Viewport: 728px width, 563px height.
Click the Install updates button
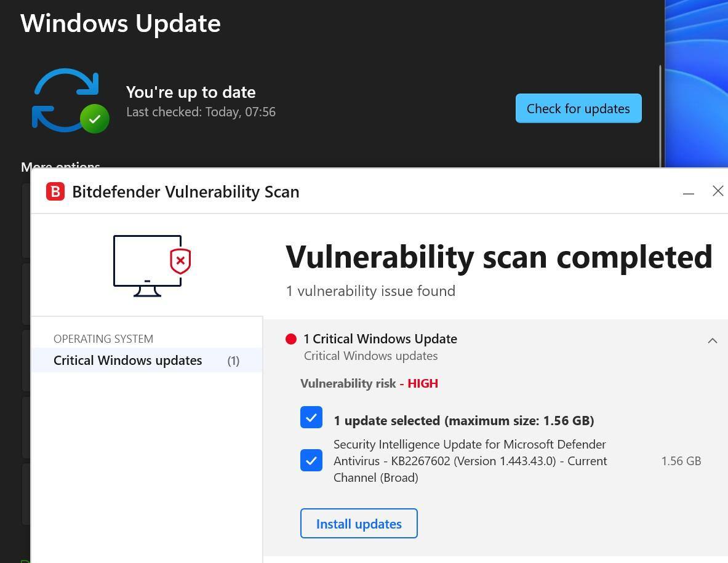[x=359, y=524]
